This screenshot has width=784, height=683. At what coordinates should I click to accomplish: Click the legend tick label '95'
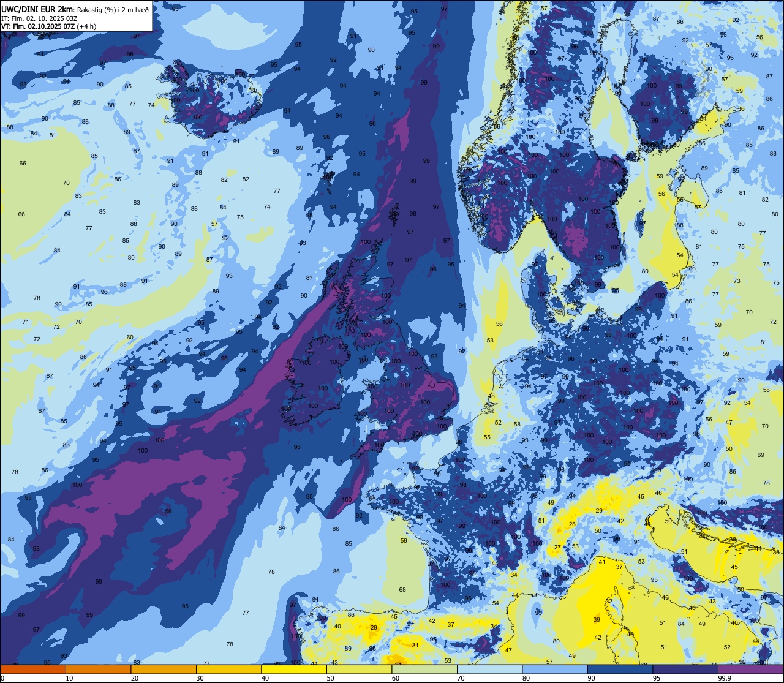tap(657, 678)
